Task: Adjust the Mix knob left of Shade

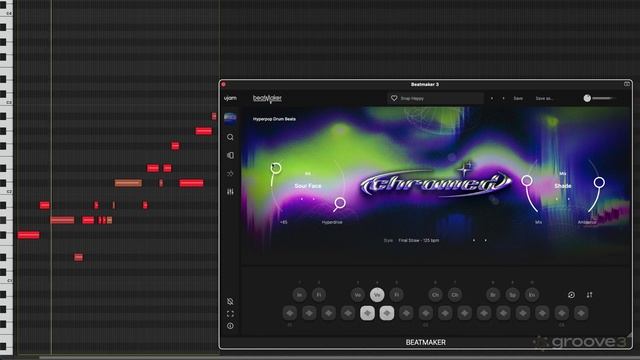Action: tap(527, 180)
